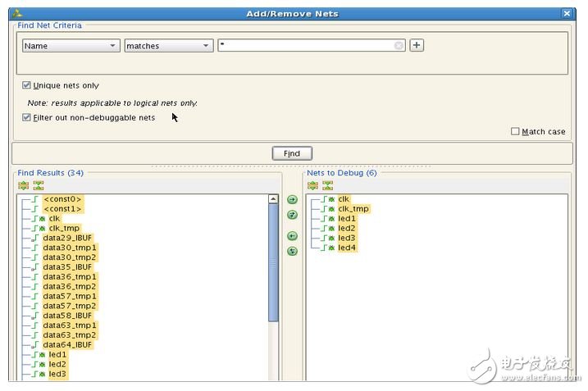Select led4 in Nets to Debug list
Screen dimensions: 588x391
347,248
